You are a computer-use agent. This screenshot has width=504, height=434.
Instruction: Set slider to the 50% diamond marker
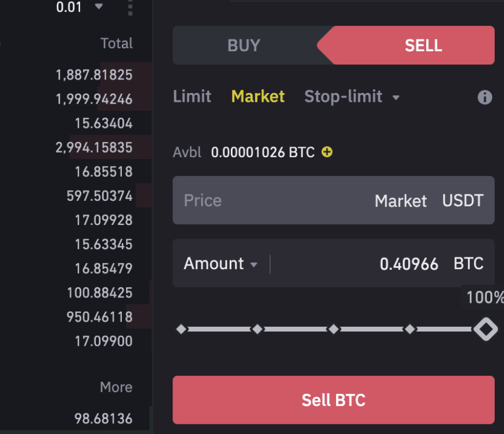333,329
